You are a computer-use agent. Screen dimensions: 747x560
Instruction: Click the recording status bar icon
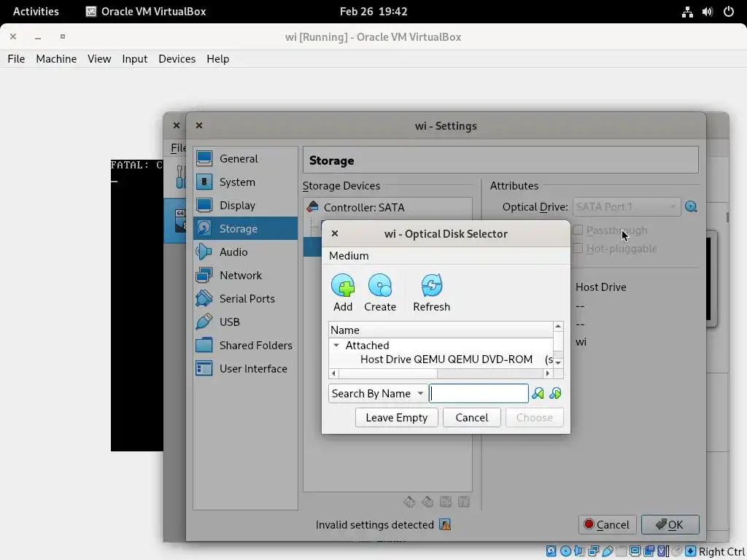tap(649, 551)
